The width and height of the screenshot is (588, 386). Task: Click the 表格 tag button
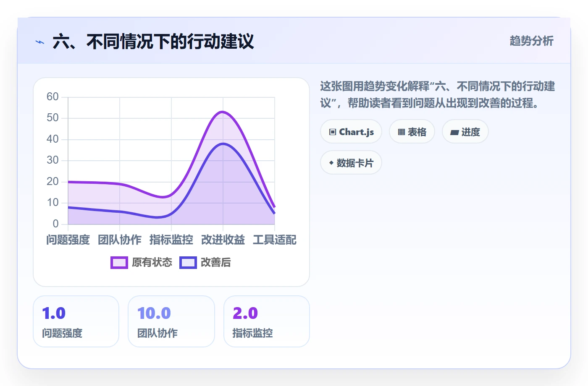412,132
